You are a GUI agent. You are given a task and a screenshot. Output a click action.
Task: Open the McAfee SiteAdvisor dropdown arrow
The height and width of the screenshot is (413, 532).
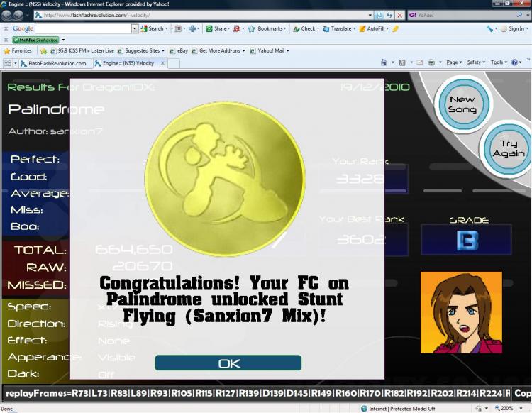(x=63, y=40)
